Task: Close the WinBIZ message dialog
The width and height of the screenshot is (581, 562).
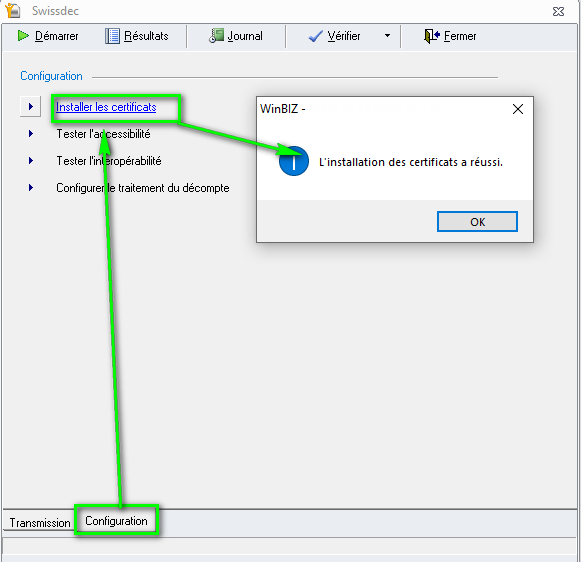Action: (518, 109)
